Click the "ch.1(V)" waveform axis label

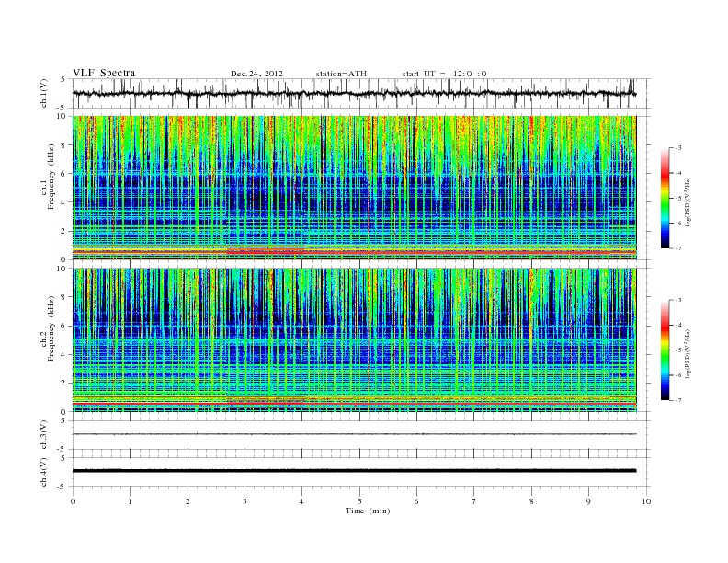tap(44, 93)
